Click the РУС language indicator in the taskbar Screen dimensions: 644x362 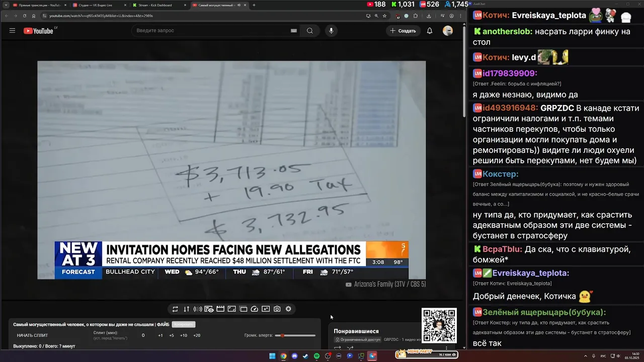point(603,356)
